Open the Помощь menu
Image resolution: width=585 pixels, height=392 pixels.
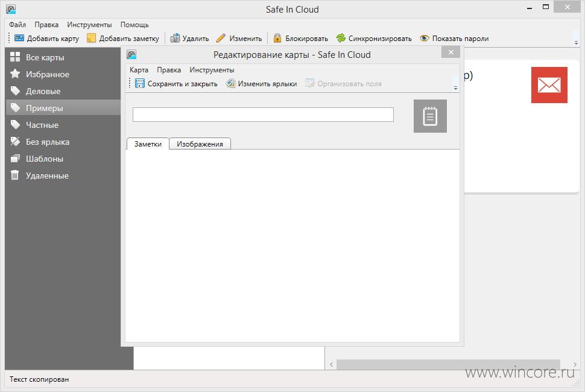pos(134,25)
